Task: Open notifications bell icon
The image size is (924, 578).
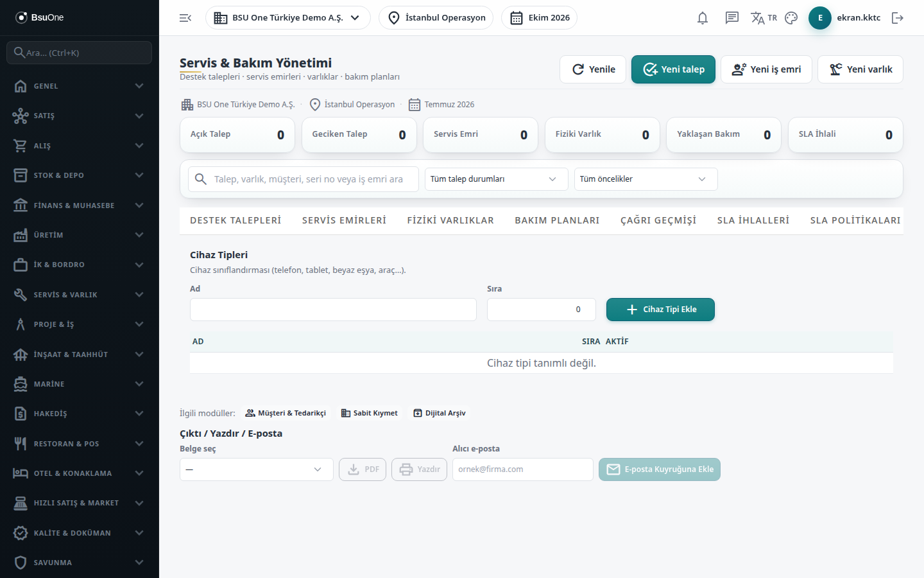Action: coord(703,18)
